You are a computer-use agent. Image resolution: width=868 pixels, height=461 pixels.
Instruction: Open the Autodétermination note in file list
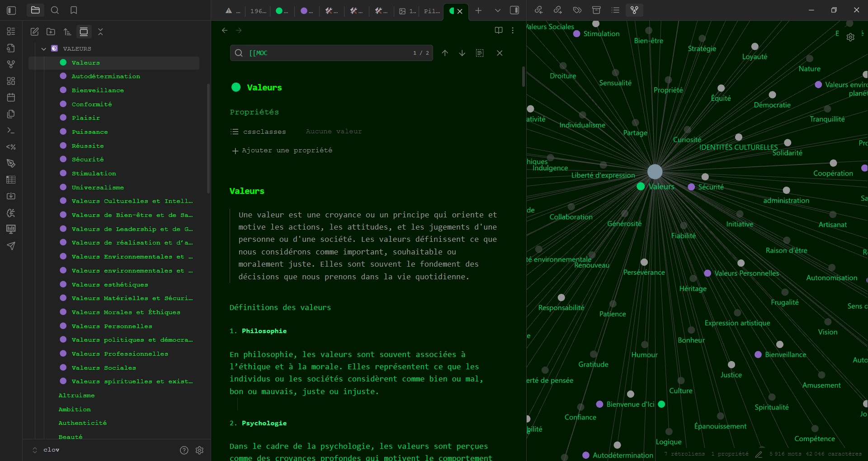tap(106, 76)
